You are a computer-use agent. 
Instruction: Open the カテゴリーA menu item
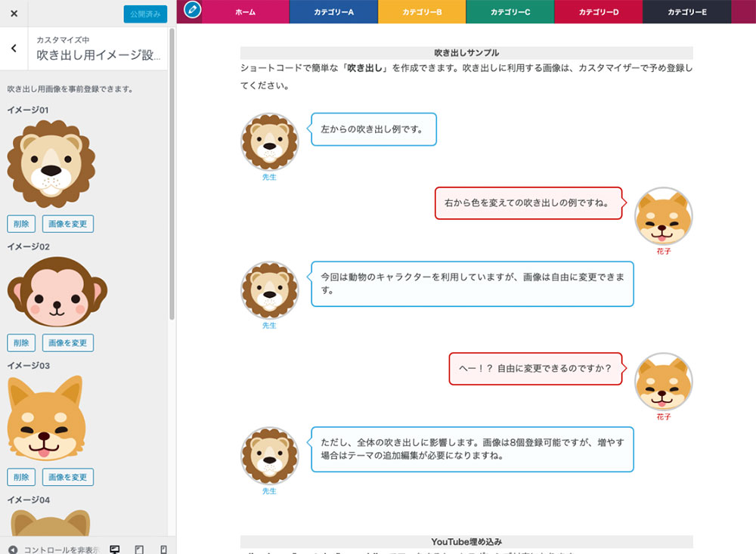[x=333, y=12]
